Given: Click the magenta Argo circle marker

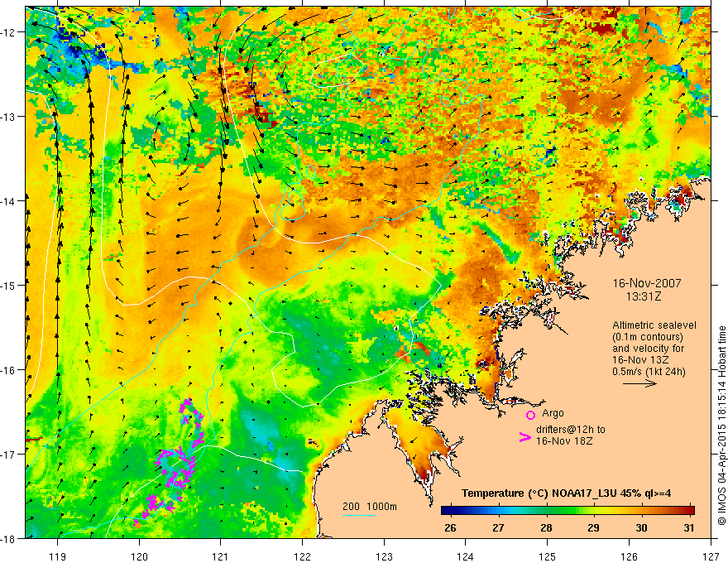Looking at the screenshot, I should pos(530,415).
